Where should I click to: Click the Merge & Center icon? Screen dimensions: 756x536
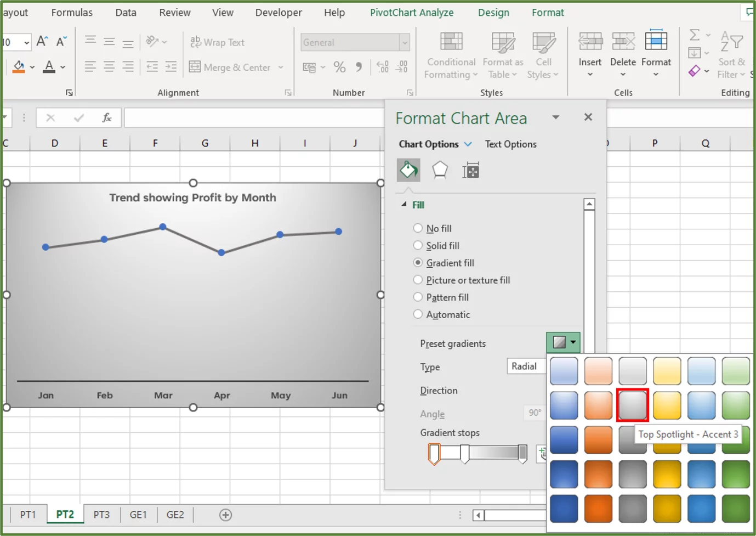pyautogui.click(x=195, y=67)
